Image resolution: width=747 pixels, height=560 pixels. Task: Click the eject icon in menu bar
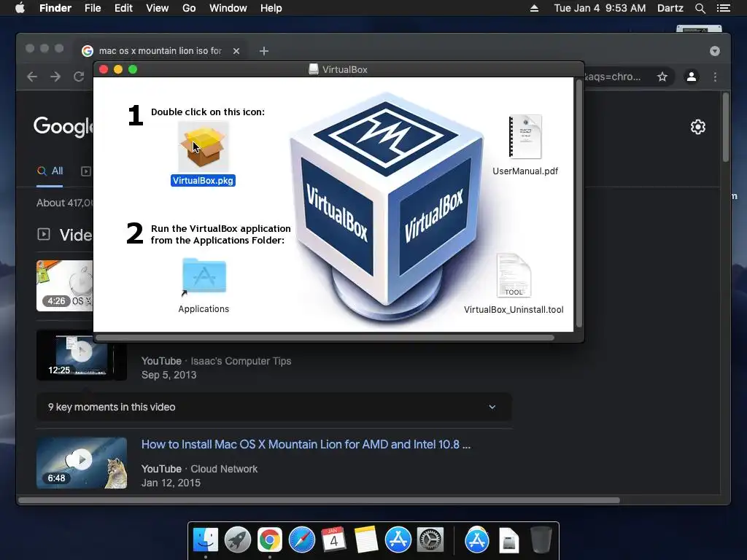click(534, 8)
